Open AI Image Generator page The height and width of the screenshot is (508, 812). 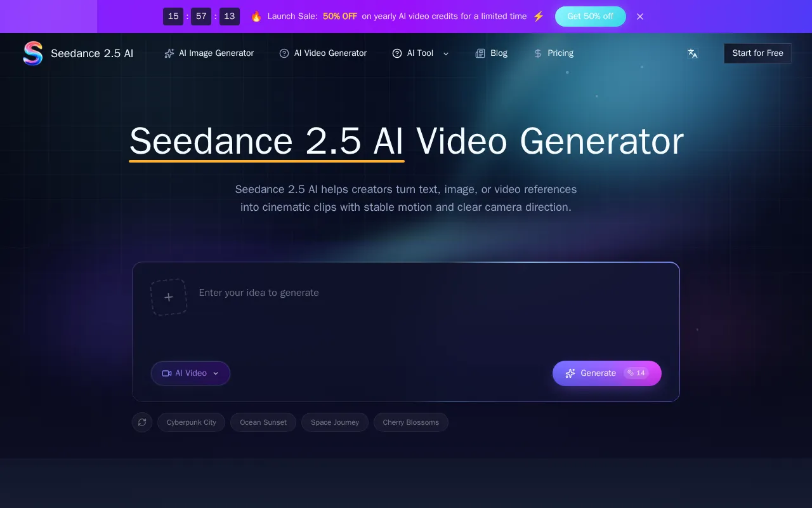tap(209, 53)
